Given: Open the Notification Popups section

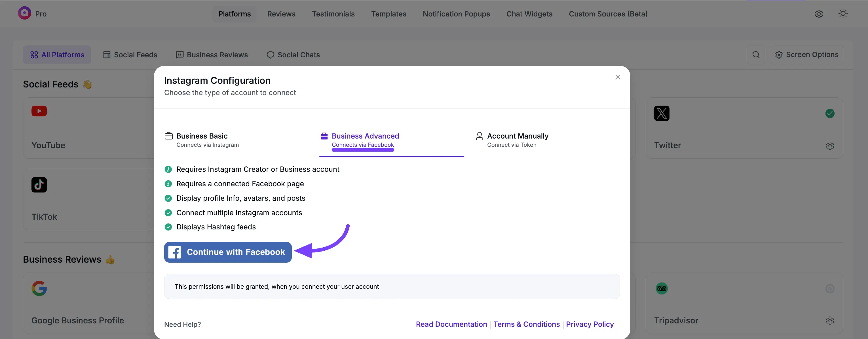Looking at the screenshot, I should pyautogui.click(x=456, y=14).
